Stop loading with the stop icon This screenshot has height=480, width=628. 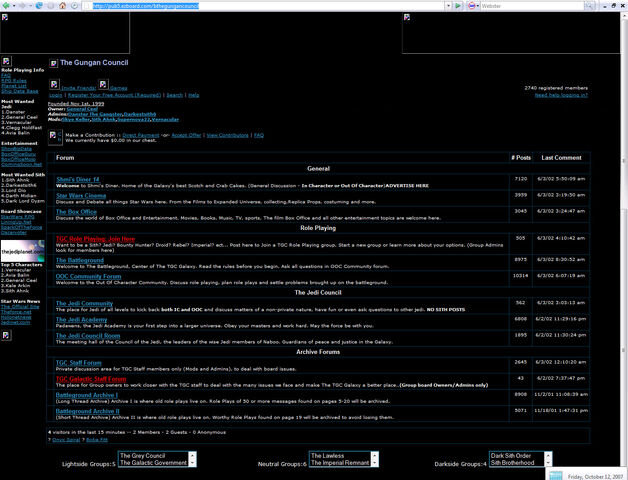point(51,6)
